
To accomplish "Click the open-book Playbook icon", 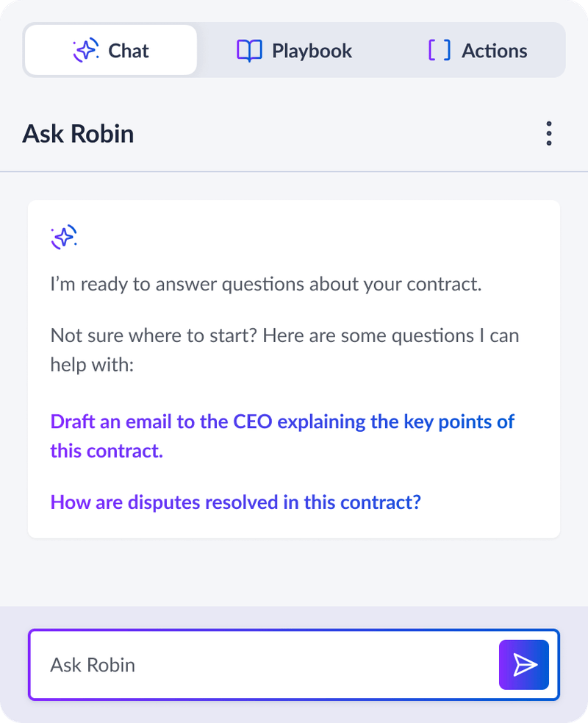I will point(248,50).
